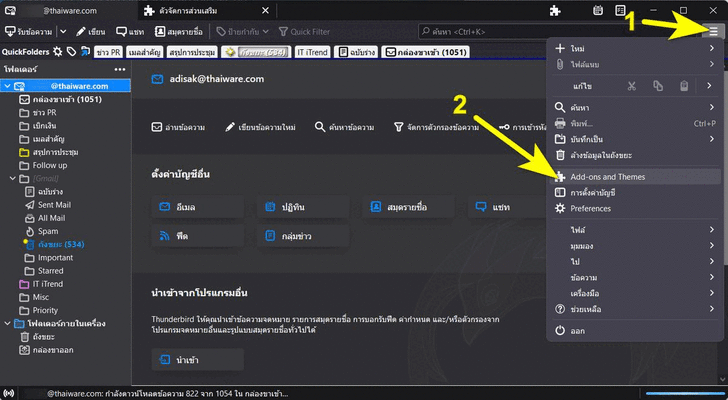Select the สรุปการประชุม QuickFolders tab
This screenshot has height=400, width=728.
[x=192, y=52]
